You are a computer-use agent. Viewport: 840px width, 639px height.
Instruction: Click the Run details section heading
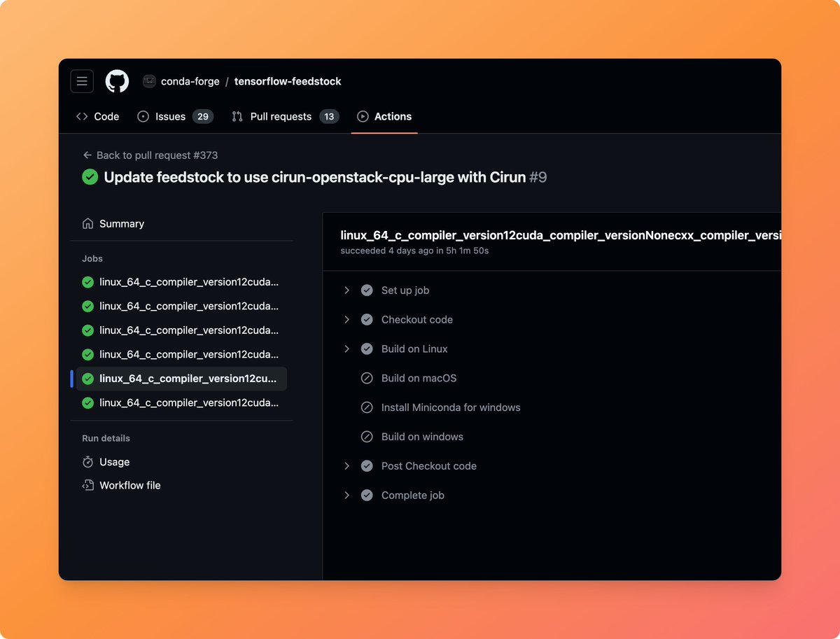106,438
